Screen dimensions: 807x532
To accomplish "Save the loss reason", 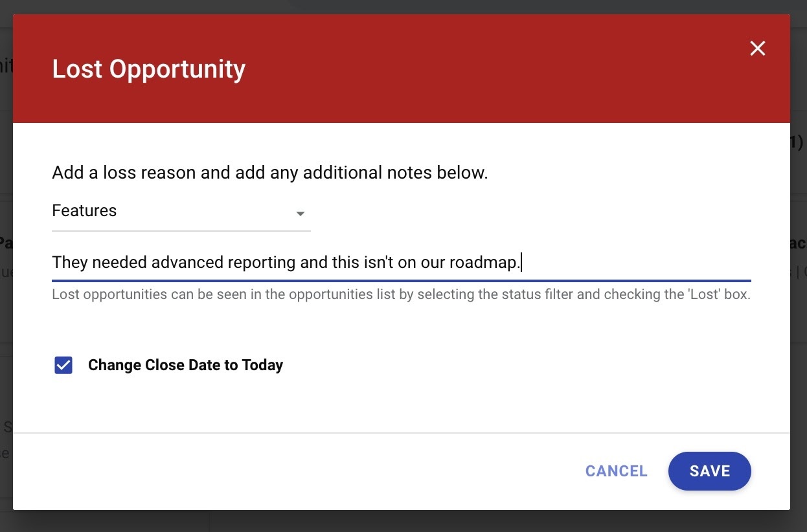I will click(x=709, y=471).
